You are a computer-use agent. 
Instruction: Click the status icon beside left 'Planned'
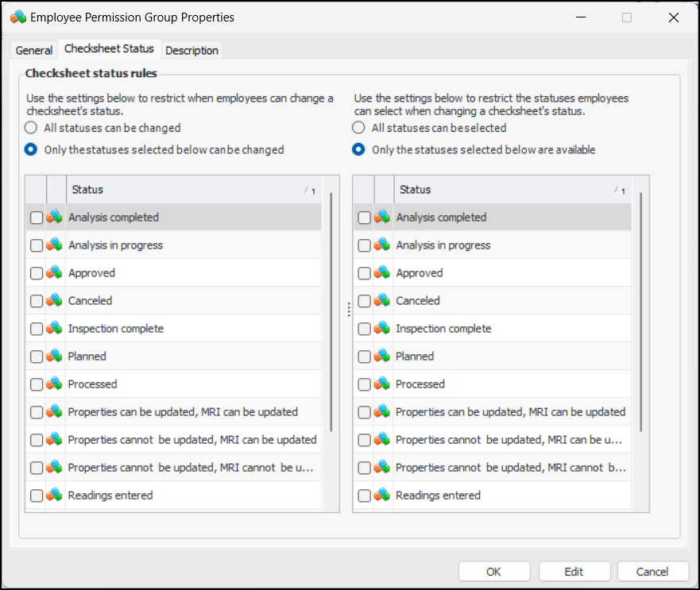[x=55, y=356]
